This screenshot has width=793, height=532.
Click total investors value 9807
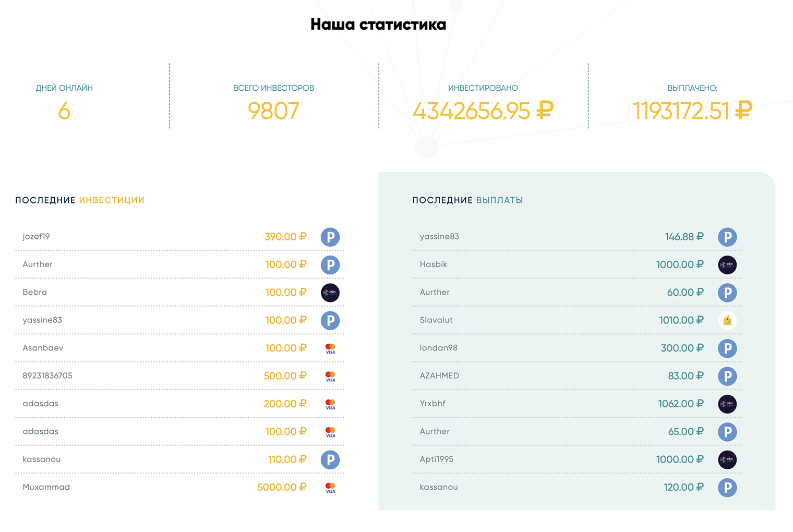[x=273, y=111]
